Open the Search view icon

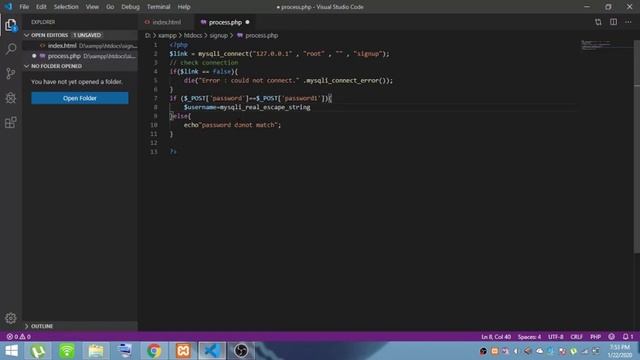point(11,49)
